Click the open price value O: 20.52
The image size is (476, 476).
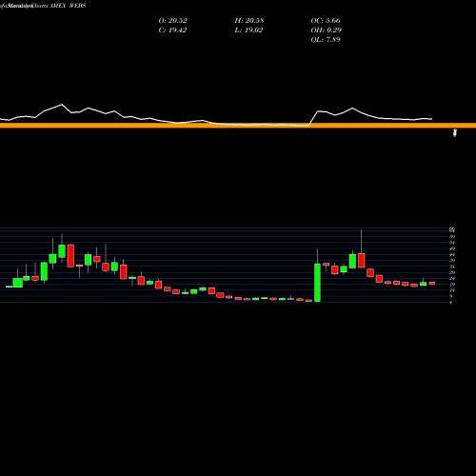coord(172,21)
